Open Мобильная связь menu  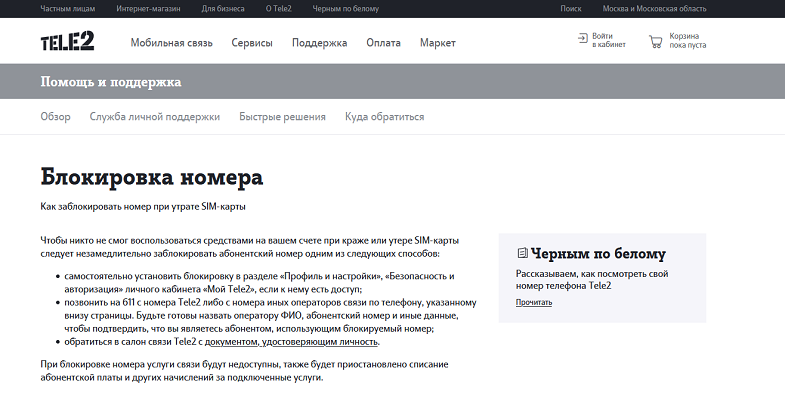[172, 43]
